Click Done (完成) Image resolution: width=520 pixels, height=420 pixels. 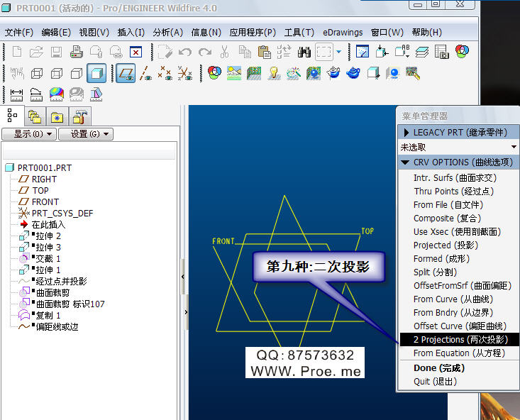pos(439,368)
